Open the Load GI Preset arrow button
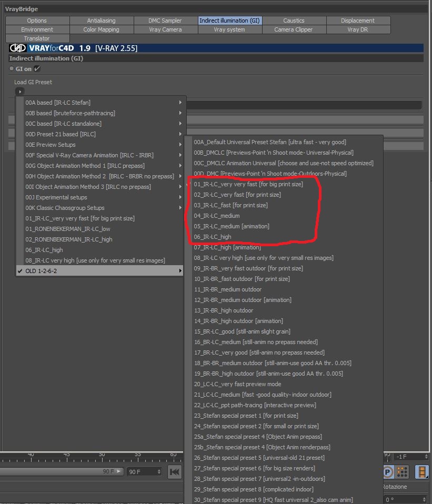Viewport: 432px width, 504px height. pyautogui.click(x=20, y=92)
